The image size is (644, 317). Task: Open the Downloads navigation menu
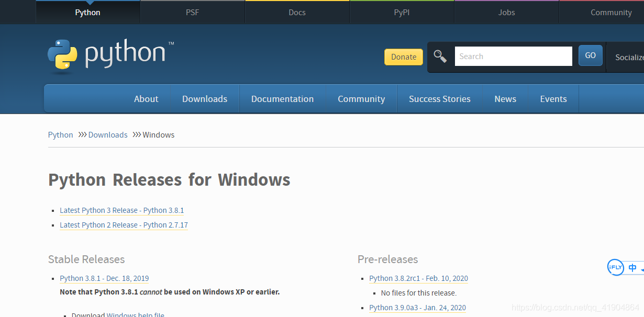pos(205,99)
